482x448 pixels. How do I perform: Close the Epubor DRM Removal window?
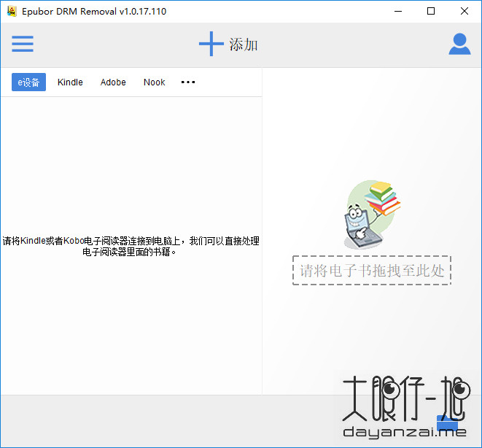point(464,11)
